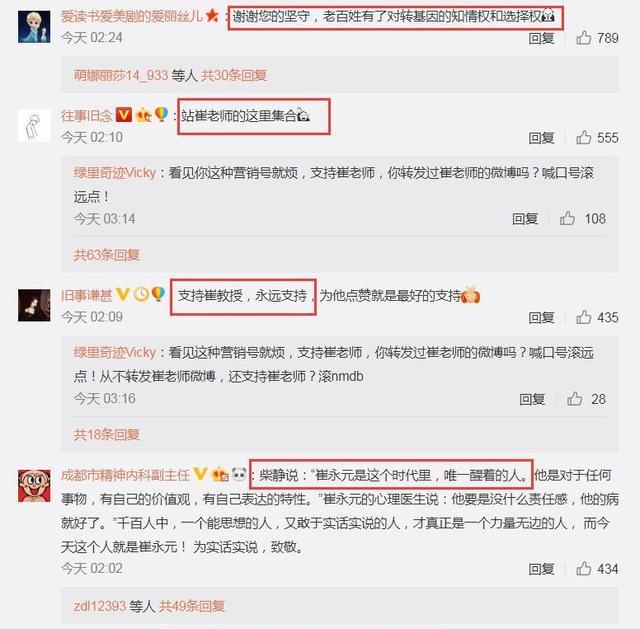Click the orange V badge beside 往事旧念

(124, 115)
